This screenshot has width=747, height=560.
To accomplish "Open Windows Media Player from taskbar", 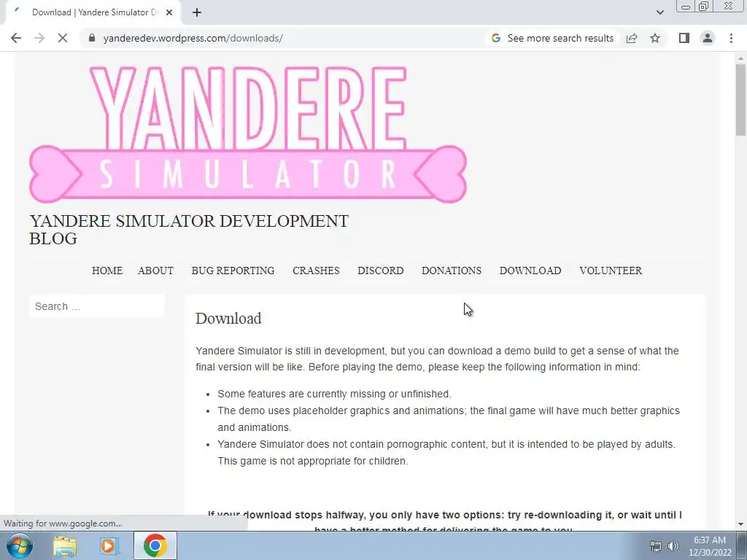I will click(109, 545).
